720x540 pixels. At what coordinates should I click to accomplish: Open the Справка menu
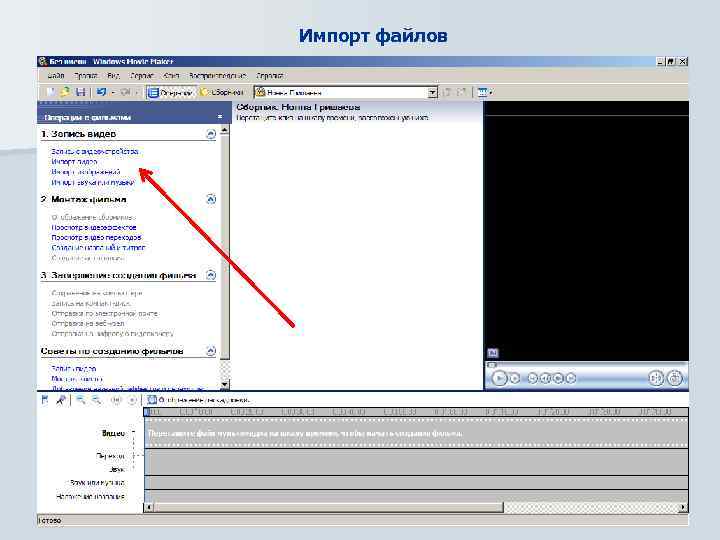pos(270,75)
